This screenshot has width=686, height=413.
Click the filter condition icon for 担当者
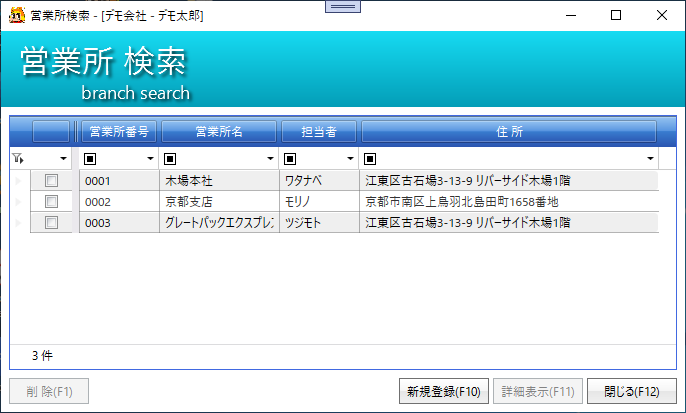[x=290, y=159]
